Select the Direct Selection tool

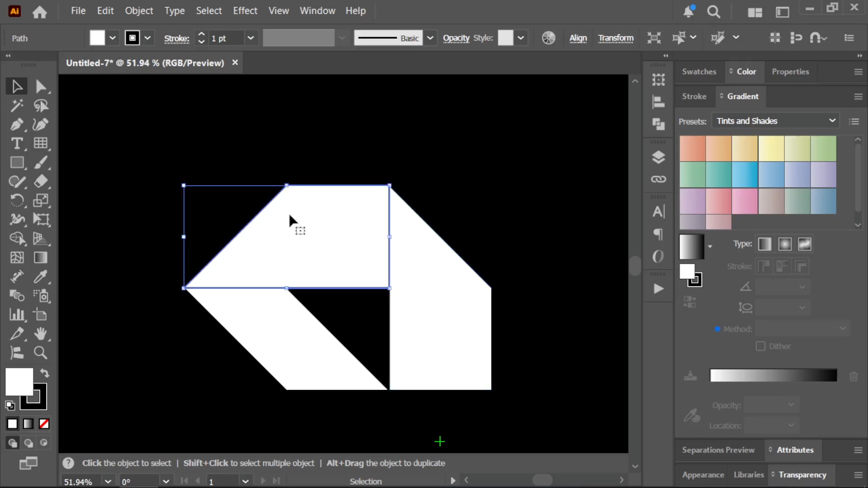(x=41, y=86)
